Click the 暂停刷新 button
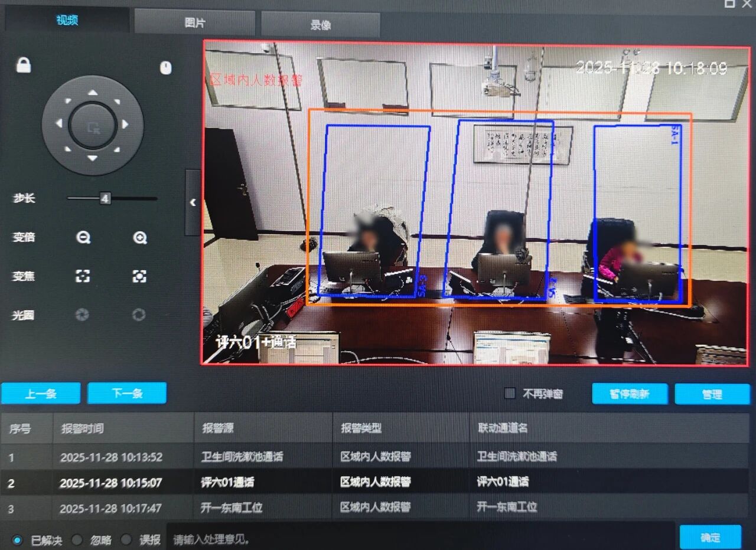Screen dimensions: 756x550 point(630,394)
